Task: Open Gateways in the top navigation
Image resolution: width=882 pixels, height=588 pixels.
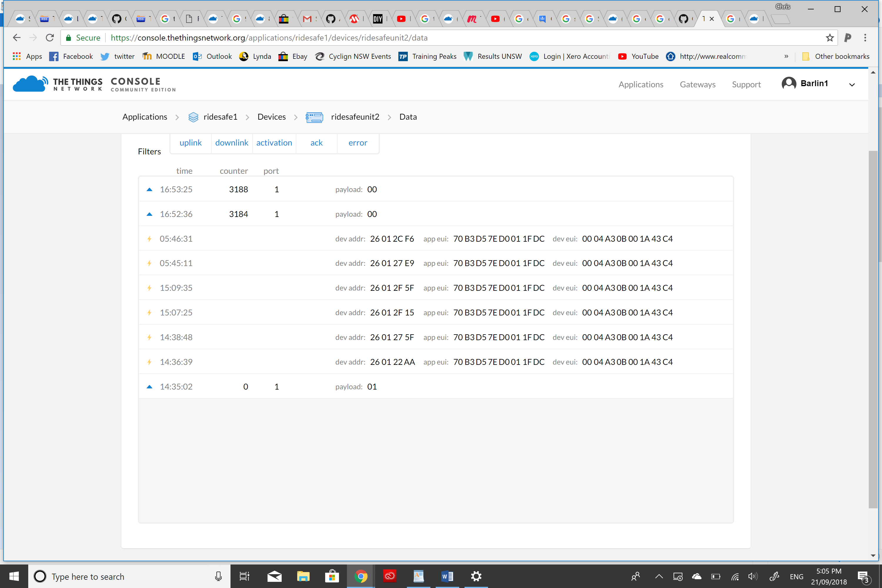Action: coord(697,84)
